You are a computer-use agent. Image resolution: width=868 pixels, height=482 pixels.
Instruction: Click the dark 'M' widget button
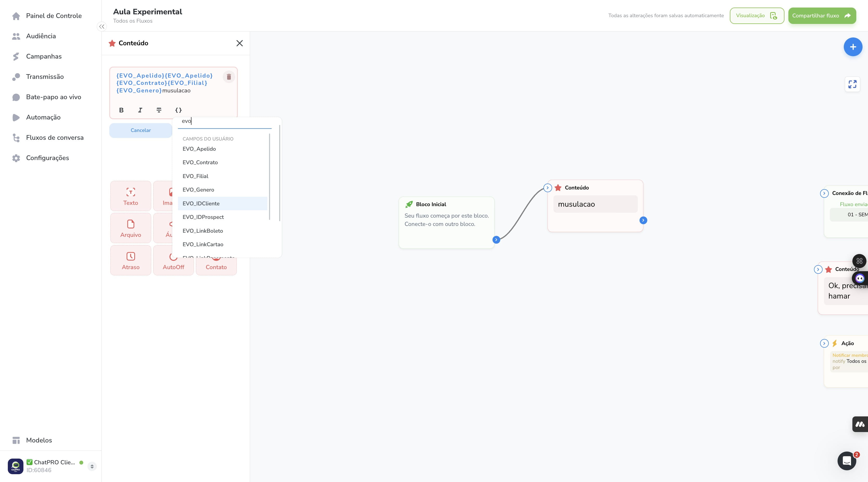tap(860, 424)
